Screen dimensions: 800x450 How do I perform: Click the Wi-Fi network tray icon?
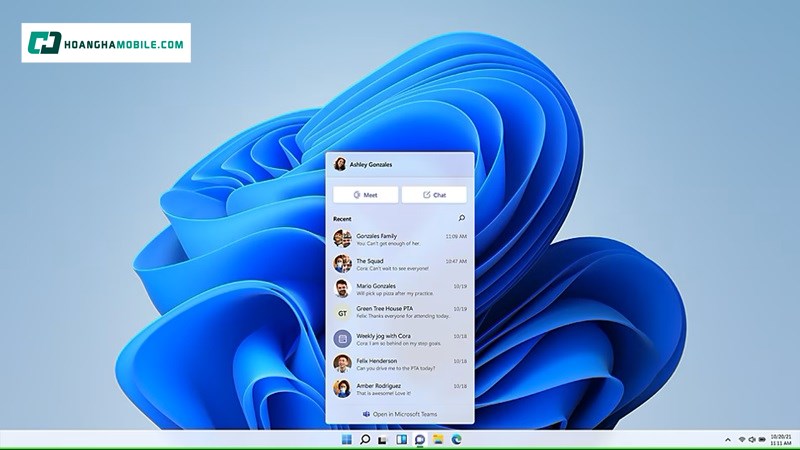(x=742, y=439)
